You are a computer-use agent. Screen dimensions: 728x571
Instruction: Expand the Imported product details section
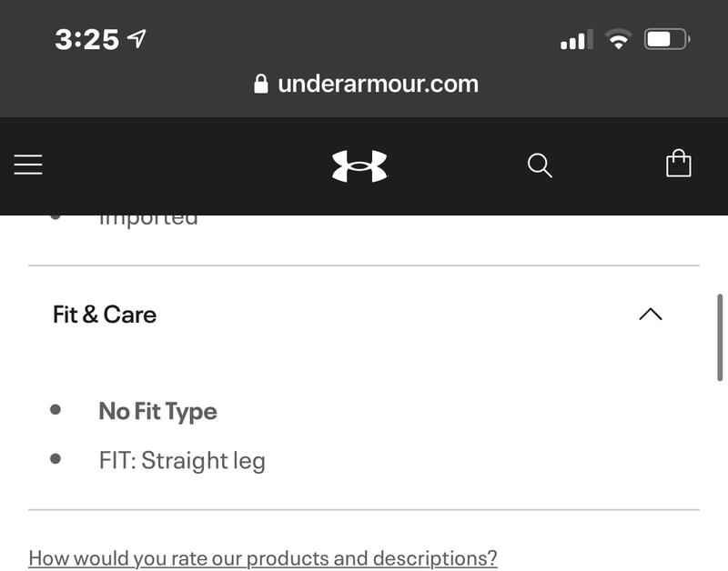(148, 215)
